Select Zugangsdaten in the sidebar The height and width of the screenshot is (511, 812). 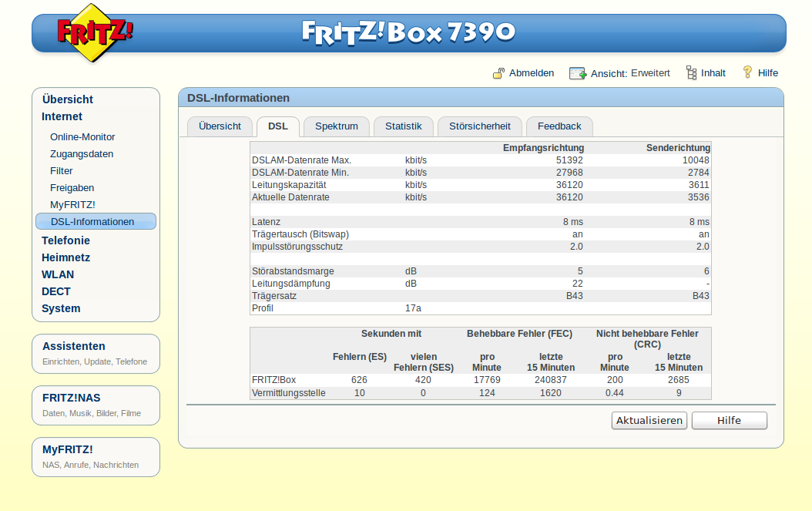pyautogui.click(x=80, y=153)
